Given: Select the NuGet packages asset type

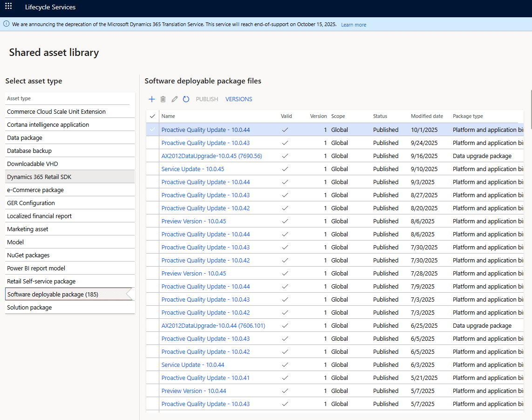Looking at the screenshot, I should (x=28, y=255).
